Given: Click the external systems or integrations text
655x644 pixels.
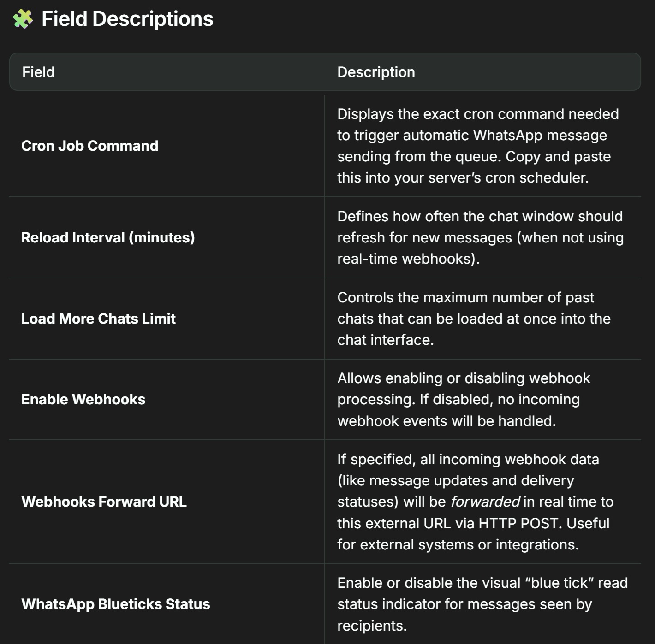Looking at the screenshot, I should pyautogui.click(x=458, y=544).
